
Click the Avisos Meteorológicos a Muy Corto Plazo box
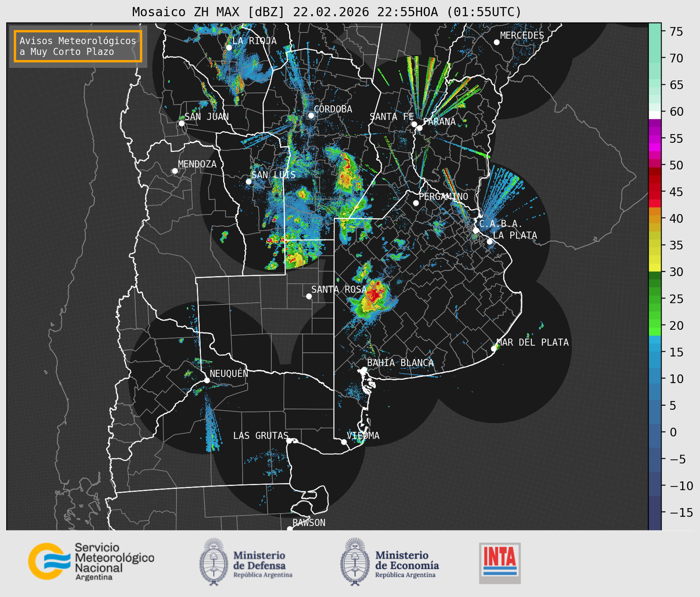pos(78,46)
